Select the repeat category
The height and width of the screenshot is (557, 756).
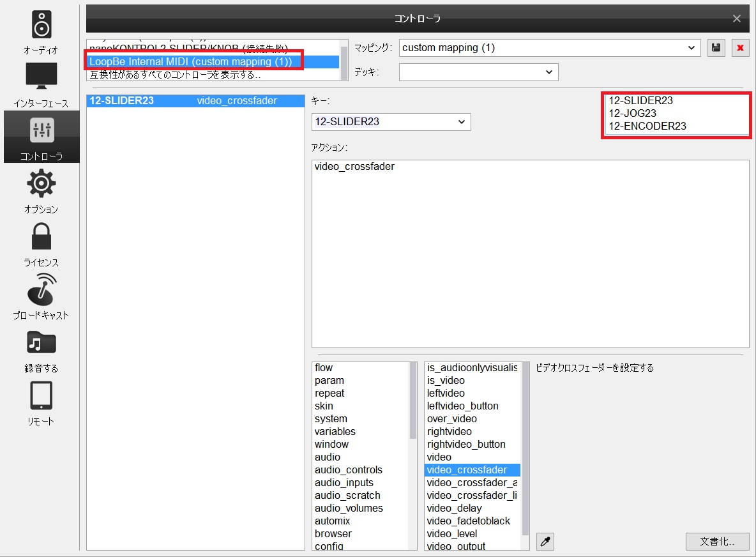click(x=361, y=393)
